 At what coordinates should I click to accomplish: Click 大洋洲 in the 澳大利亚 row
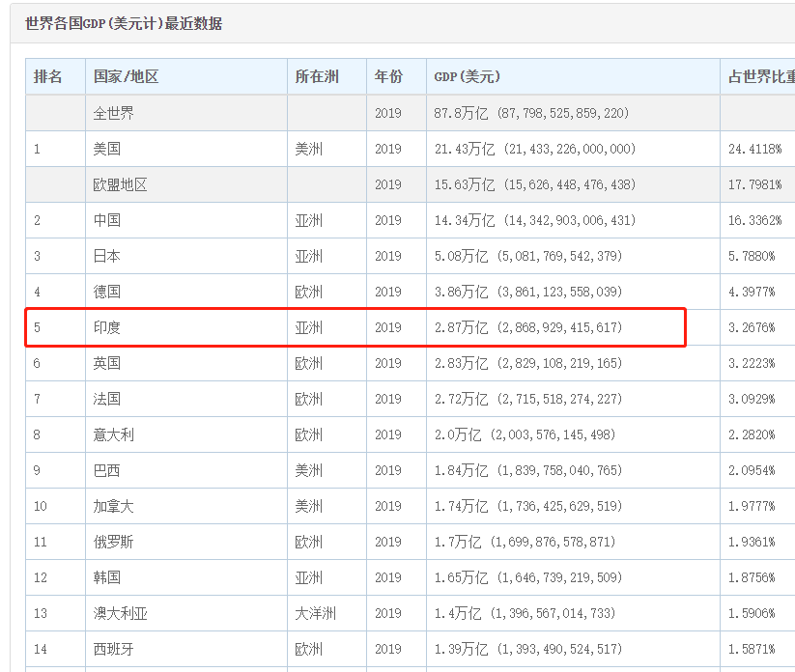tap(315, 613)
